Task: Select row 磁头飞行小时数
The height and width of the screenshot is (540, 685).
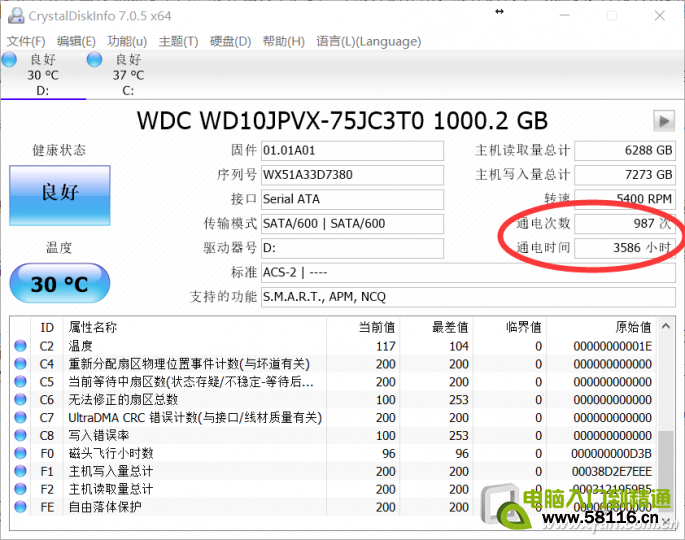Action: pyautogui.click(x=333, y=453)
